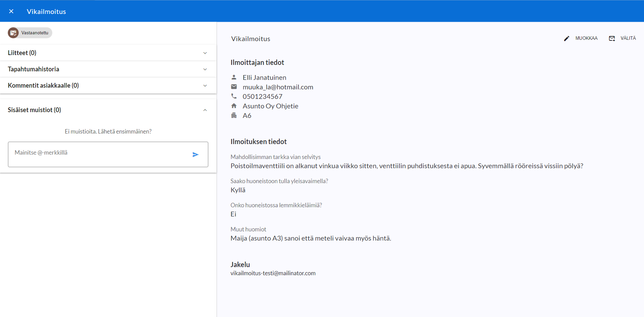Screen dimensions: 644x317
Task: Collapse the Sisäiset muistiot (0) section
Action: [x=205, y=110]
